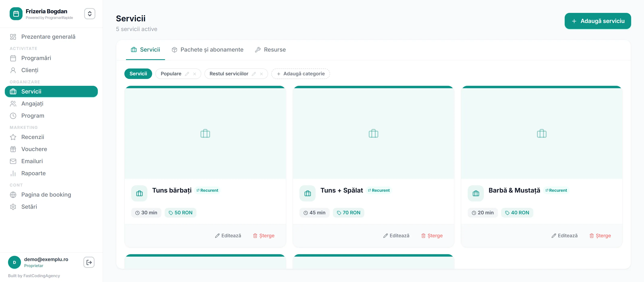Switch to the Resurse tab

point(270,50)
